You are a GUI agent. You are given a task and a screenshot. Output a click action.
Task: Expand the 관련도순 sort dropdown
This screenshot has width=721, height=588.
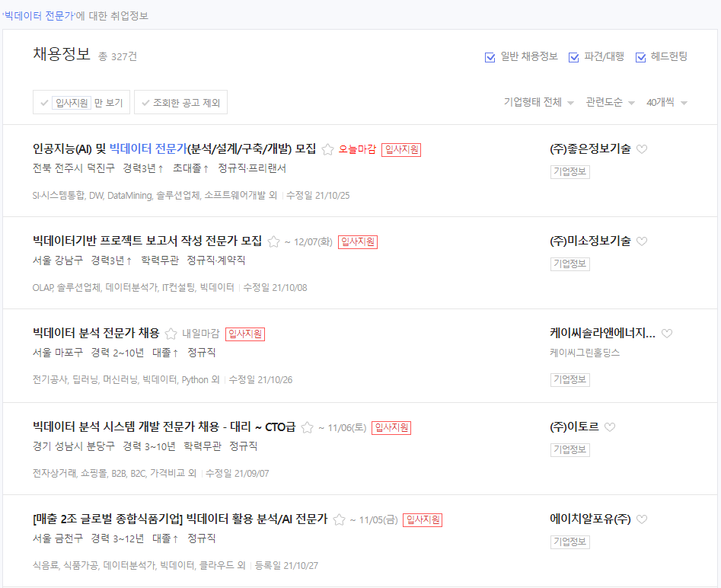(x=611, y=102)
